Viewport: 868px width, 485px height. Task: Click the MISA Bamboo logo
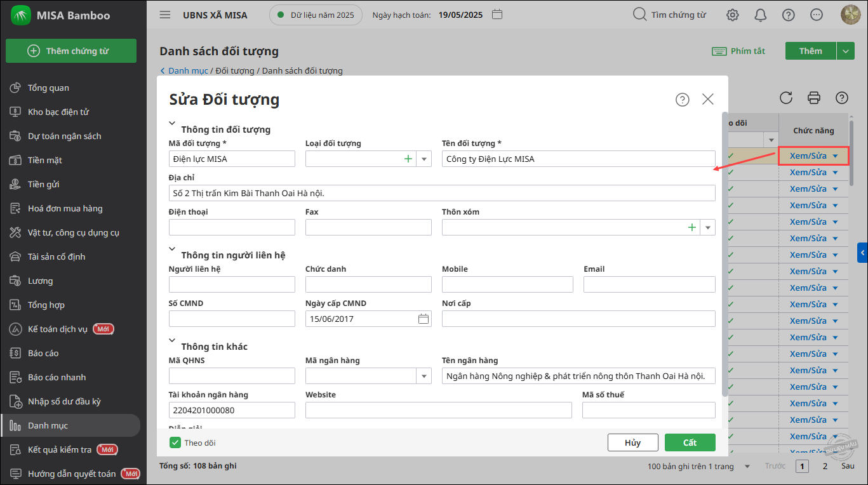click(20, 15)
